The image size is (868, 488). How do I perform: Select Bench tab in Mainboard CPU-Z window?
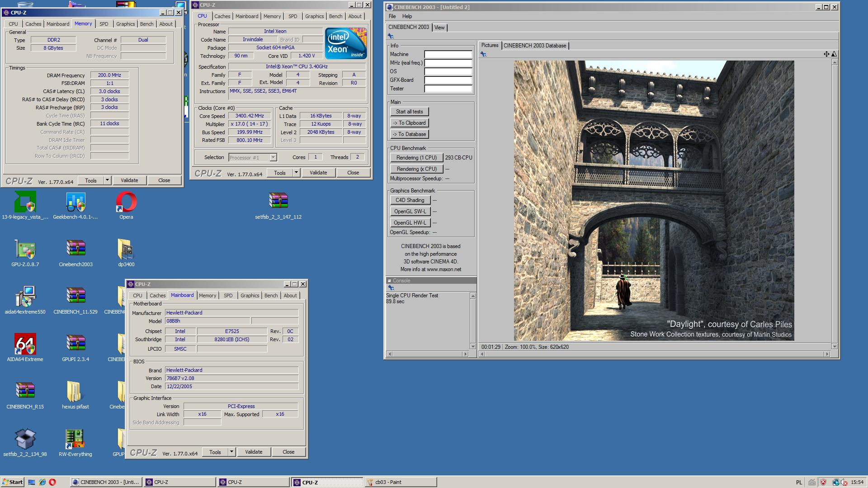[x=271, y=296]
